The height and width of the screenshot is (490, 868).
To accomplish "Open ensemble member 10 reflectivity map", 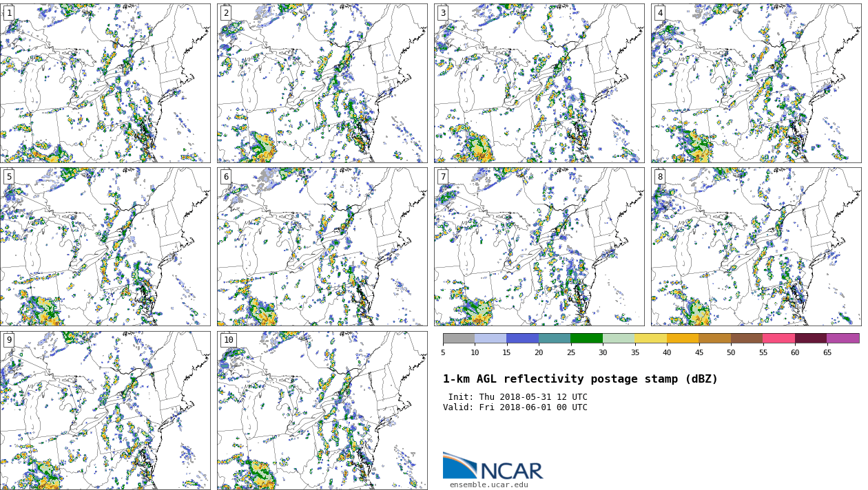I will tap(322, 410).
